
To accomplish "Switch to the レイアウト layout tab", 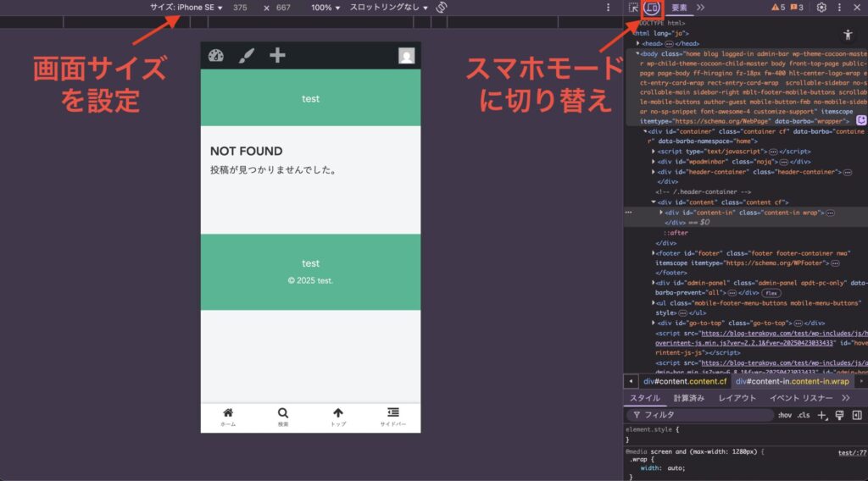I will [737, 398].
